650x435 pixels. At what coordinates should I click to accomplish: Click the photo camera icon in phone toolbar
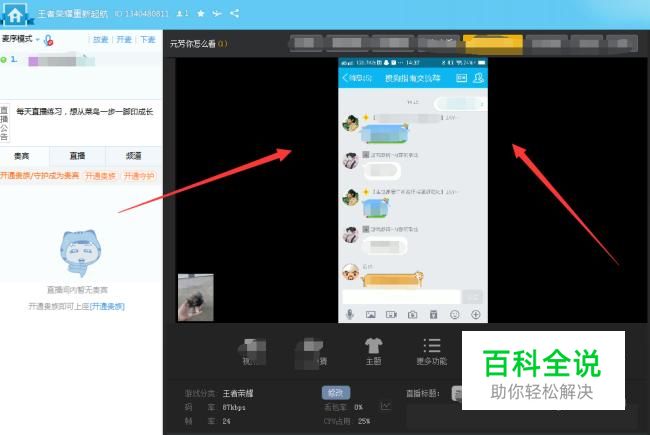click(412, 315)
